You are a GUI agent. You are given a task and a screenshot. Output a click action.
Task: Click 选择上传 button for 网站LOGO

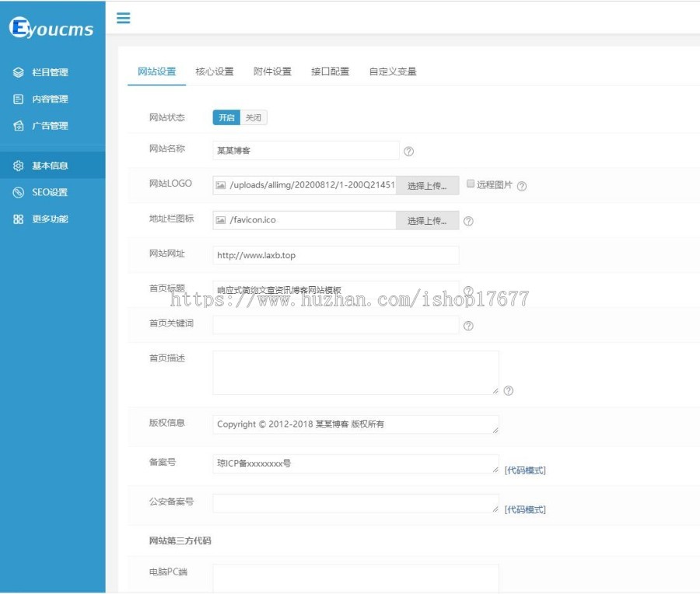pyautogui.click(x=427, y=186)
